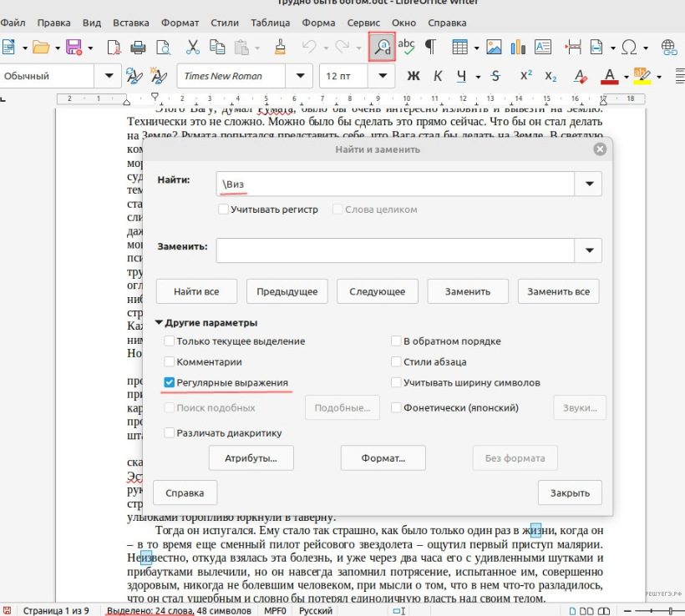Click the Print icon in toolbar
The width and height of the screenshot is (685, 616).
tap(139, 47)
